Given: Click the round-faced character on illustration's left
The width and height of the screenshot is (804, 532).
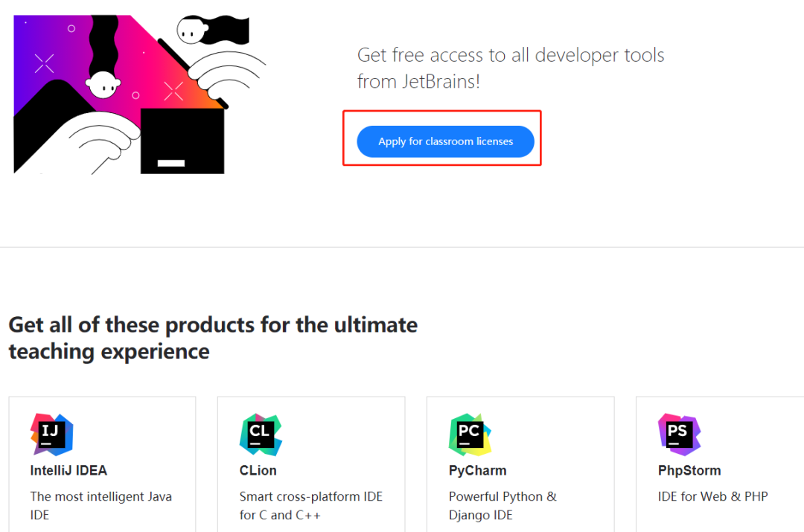Looking at the screenshot, I should tap(102, 85).
